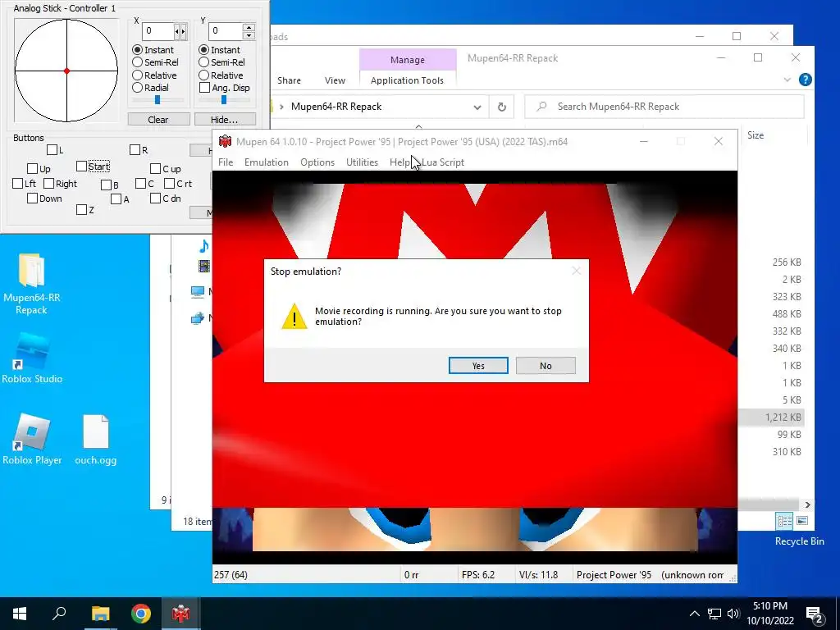This screenshot has width=840, height=630.
Task: Click the Explorer help question mark icon
Action: (806, 80)
